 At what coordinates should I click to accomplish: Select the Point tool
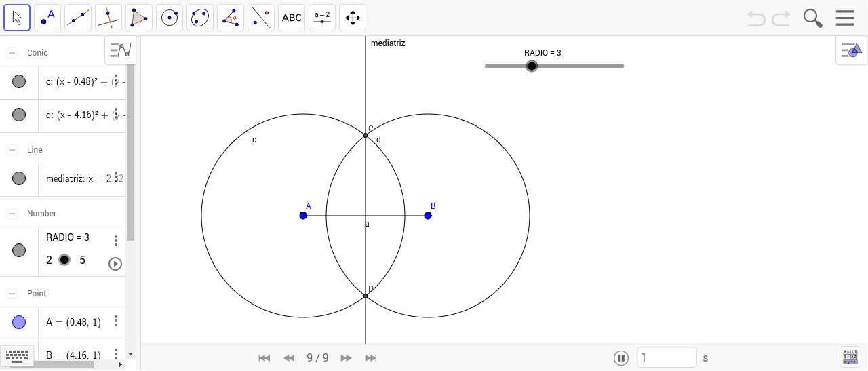[47, 18]
